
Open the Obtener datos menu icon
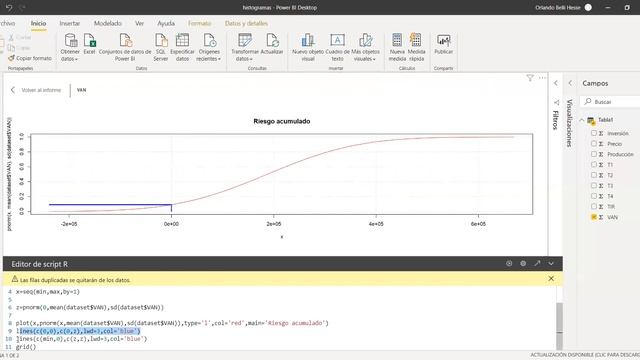[70, 41]
